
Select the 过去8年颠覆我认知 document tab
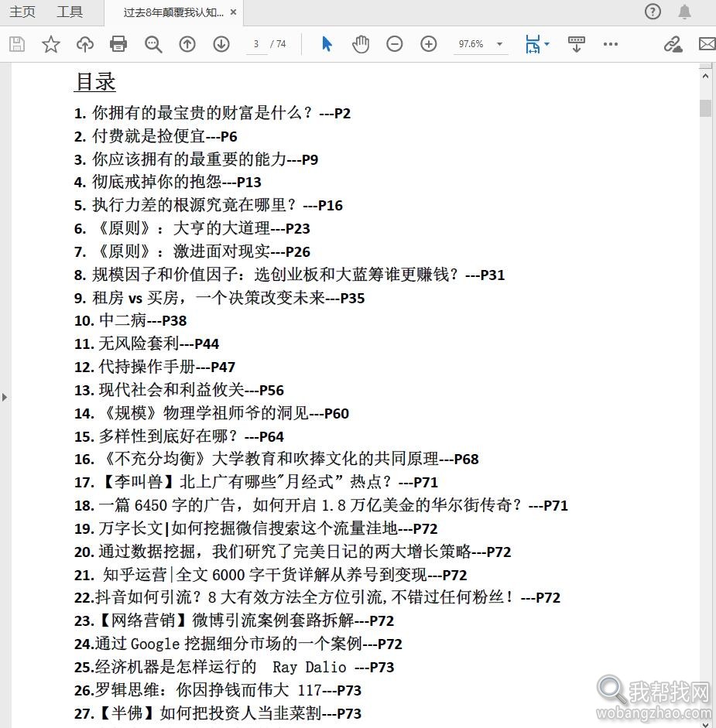tap(173, 12)
